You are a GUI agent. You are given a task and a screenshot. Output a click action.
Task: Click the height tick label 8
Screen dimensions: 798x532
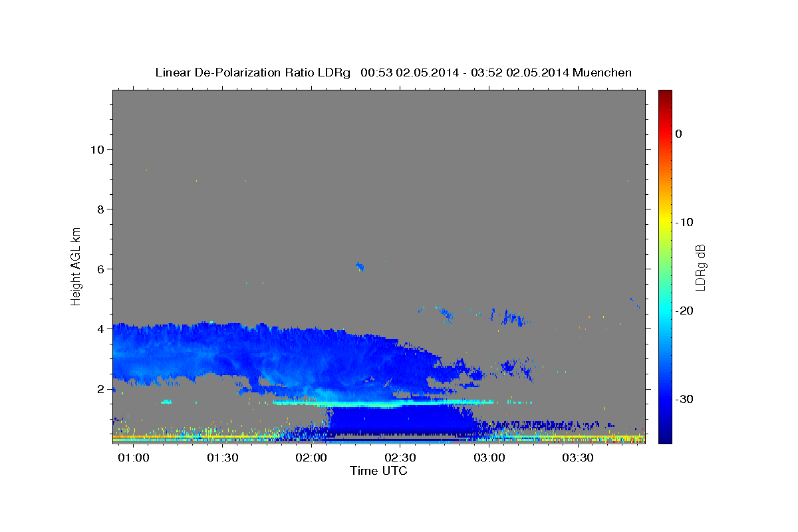point(100,209)
